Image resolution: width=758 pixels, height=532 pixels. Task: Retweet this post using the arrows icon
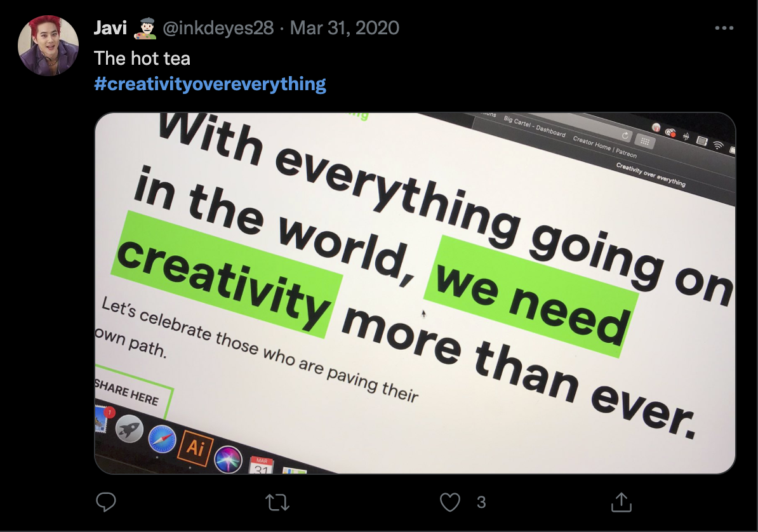tap(277, 503)
